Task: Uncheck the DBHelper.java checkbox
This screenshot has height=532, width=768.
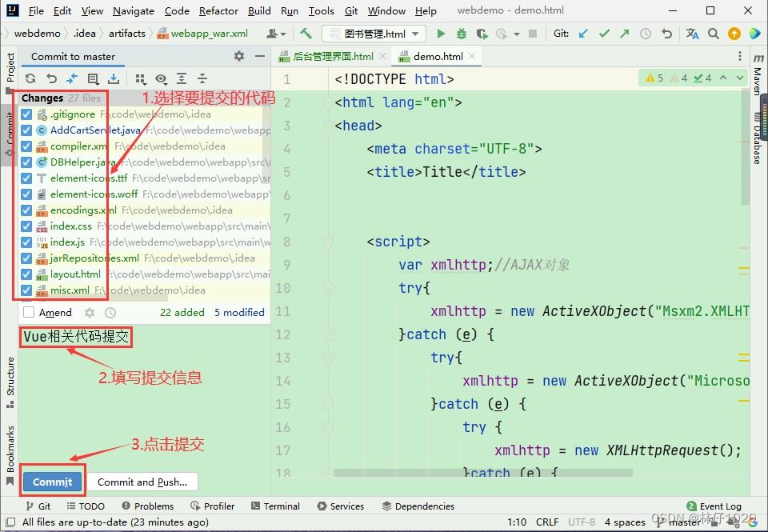Action: (x=27, y=162)
